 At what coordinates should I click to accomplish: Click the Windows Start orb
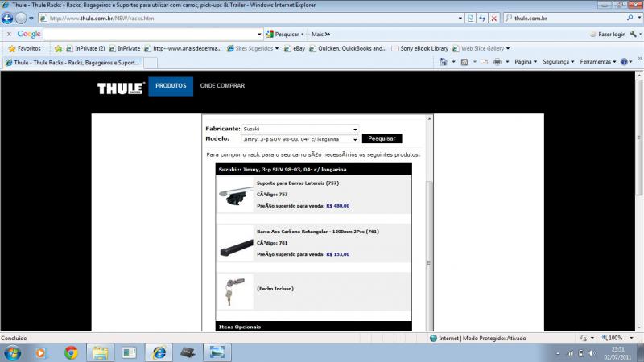(12, 353)
